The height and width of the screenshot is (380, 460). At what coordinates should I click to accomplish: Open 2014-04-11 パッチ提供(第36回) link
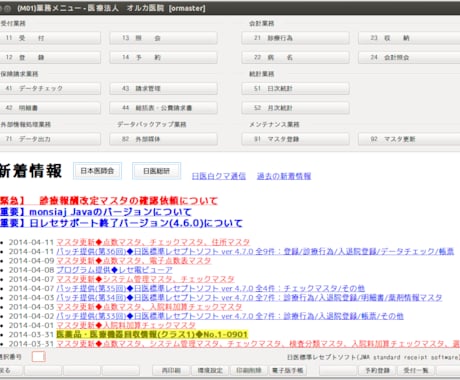(255, 251)
